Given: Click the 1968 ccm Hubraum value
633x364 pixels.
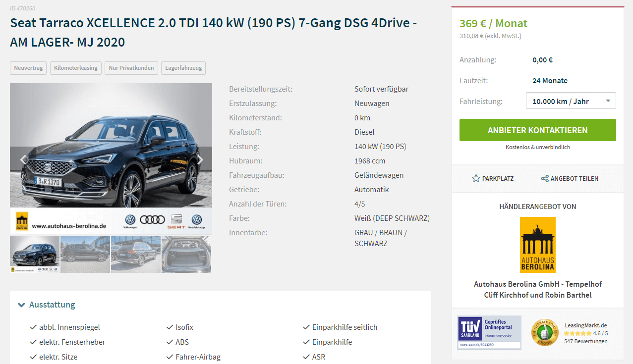Looking at the screenshot, I should coord(370,161).
